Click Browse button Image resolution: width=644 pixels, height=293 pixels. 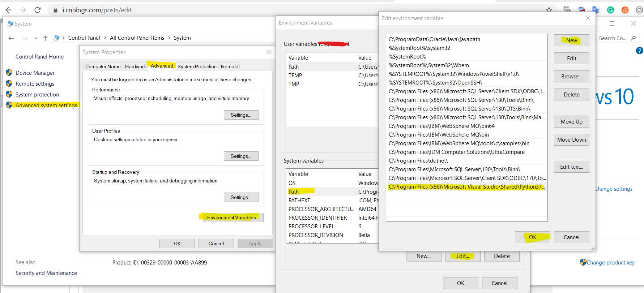571,77
